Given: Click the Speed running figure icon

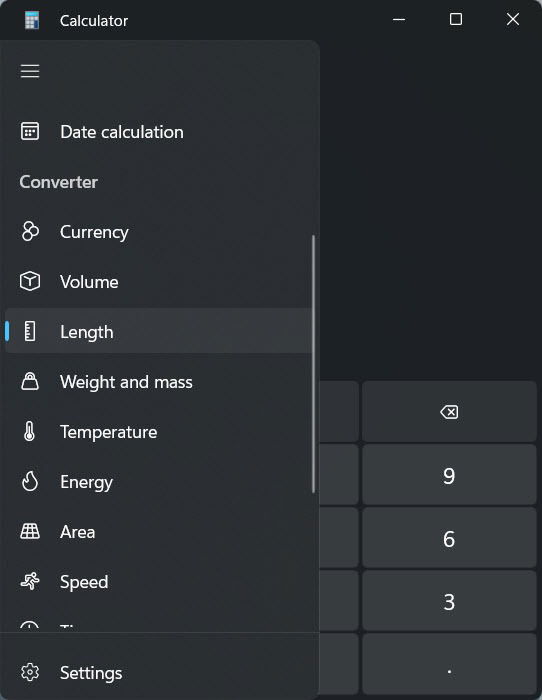Looking at the screenshot, I should pos(30,582).
